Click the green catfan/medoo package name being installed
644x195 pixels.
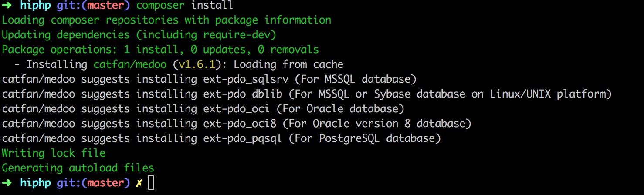pos(130,64)
